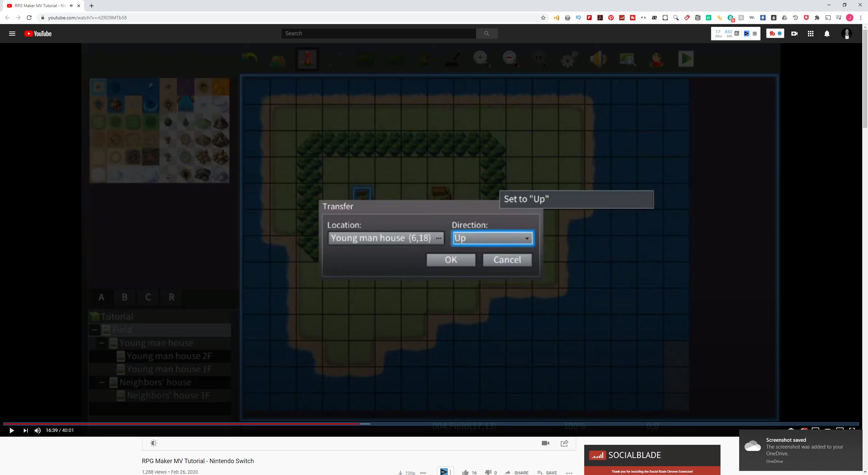Play the video with the play button
Viewport: 868px width, 475px height.
[x=12, y=431]
